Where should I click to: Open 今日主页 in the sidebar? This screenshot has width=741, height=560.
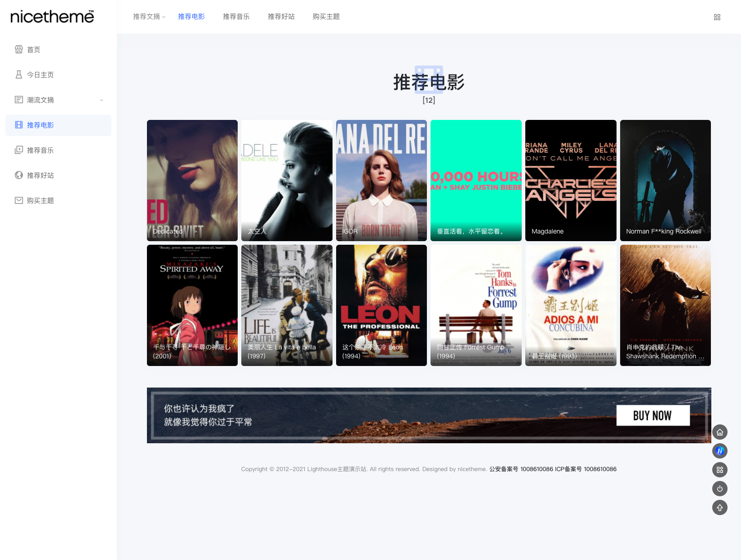58,75
